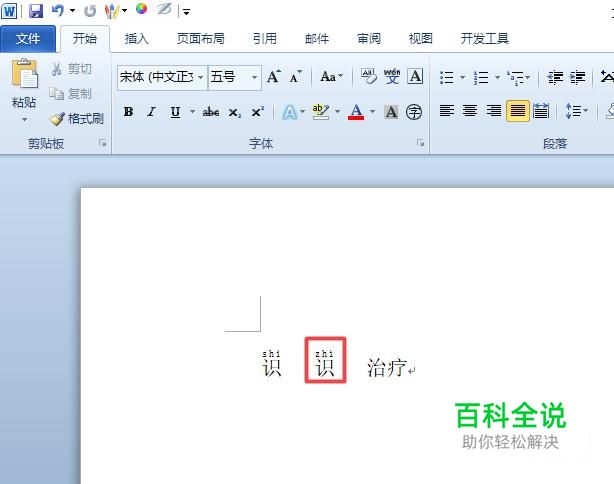Click the Increase Indent icon
The width and height of the screenshot is (614, 484).
578,77
